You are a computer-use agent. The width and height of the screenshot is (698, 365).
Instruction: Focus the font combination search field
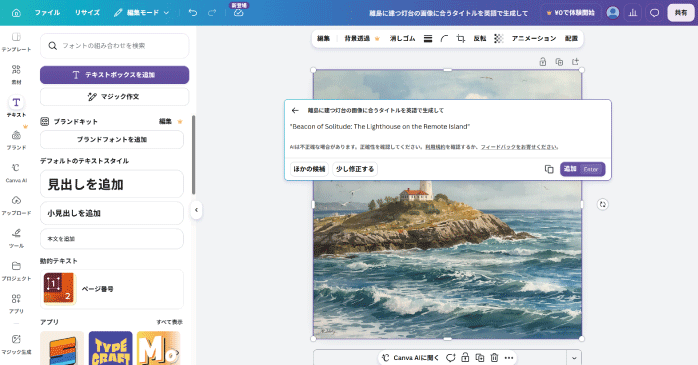pos(114,46)
